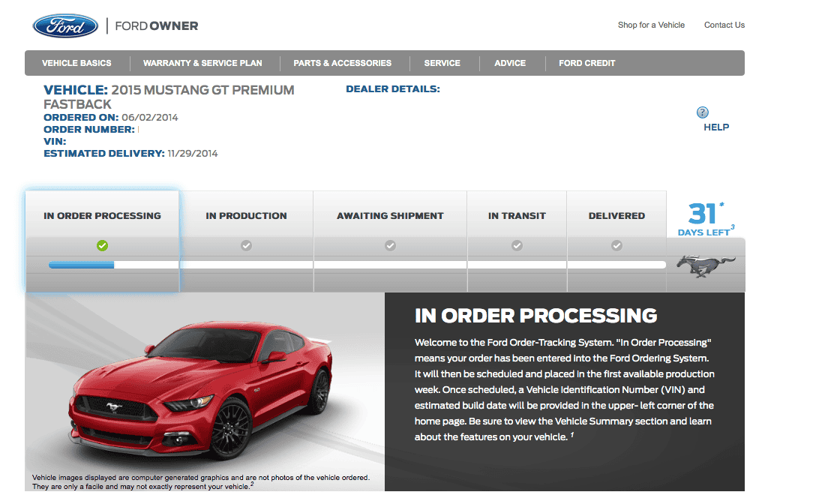
Task: Follow the Shop for a Vehicle link
Action: click(x=651, y=25)
